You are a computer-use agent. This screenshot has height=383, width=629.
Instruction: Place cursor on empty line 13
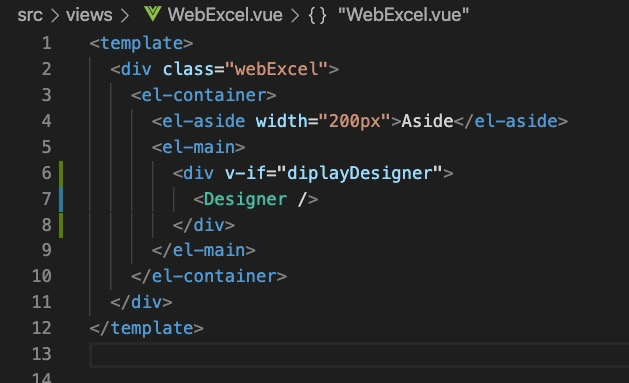click(x=359, y=355)
